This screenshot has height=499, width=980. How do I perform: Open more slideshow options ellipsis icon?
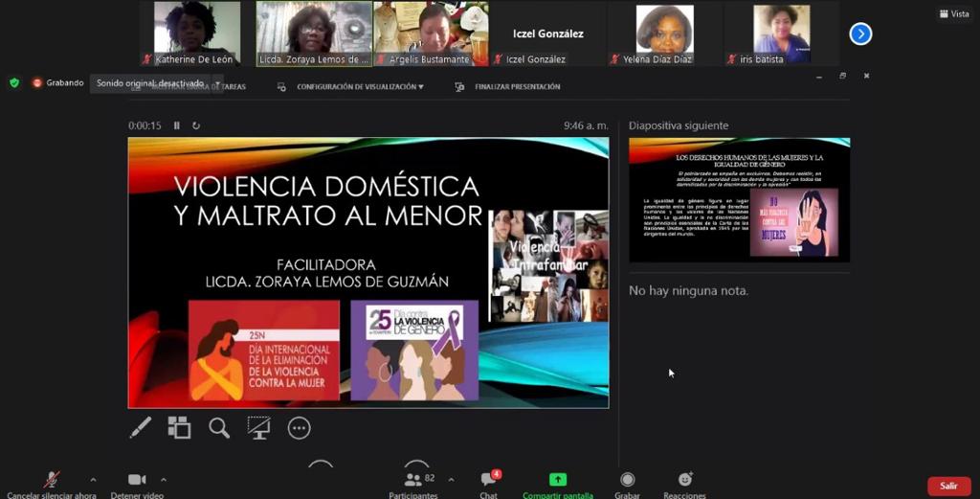click(x=299, y=428)
